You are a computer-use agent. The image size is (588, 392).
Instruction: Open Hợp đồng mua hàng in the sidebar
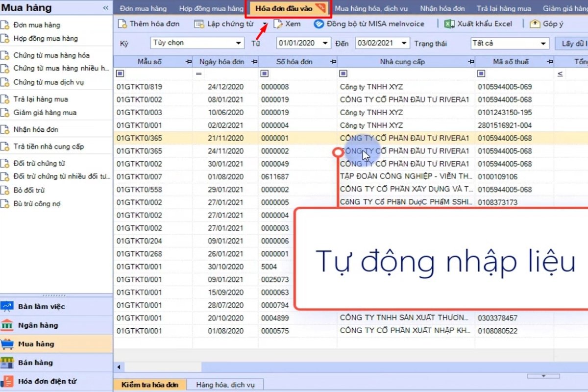point(45,38)
